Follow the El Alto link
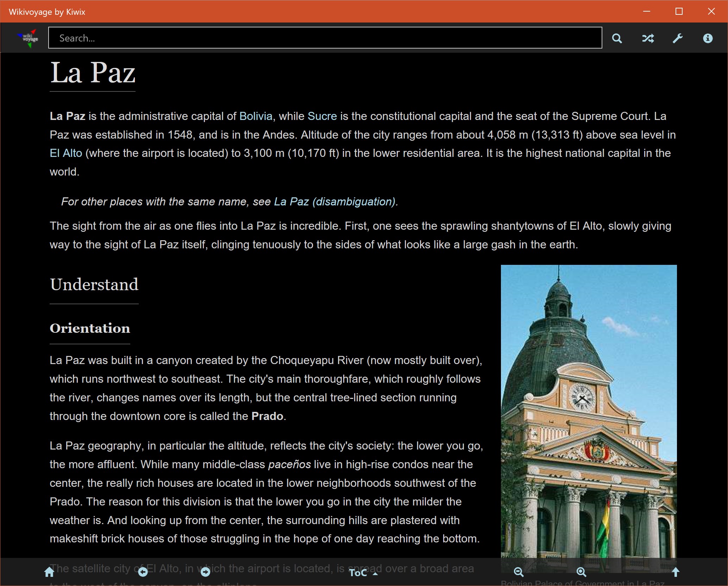 point(66,153)
